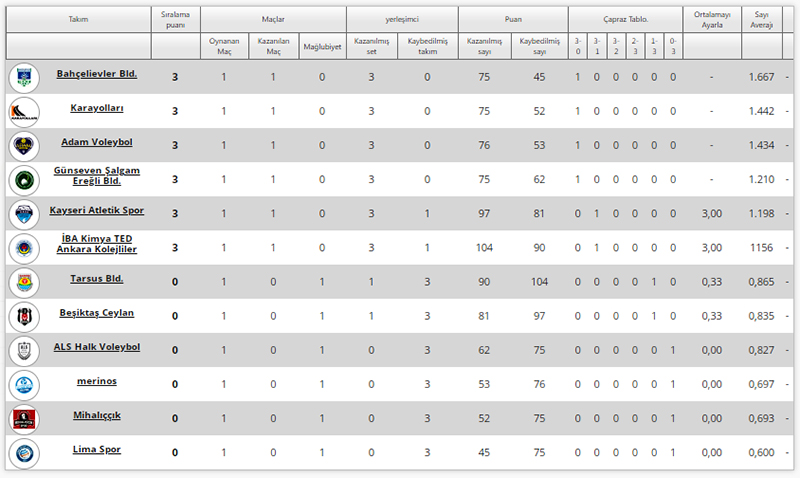Screen dimensions: 800x478
Task: Click the Adam Voleybol team logo
Action: tap(23, 146)
